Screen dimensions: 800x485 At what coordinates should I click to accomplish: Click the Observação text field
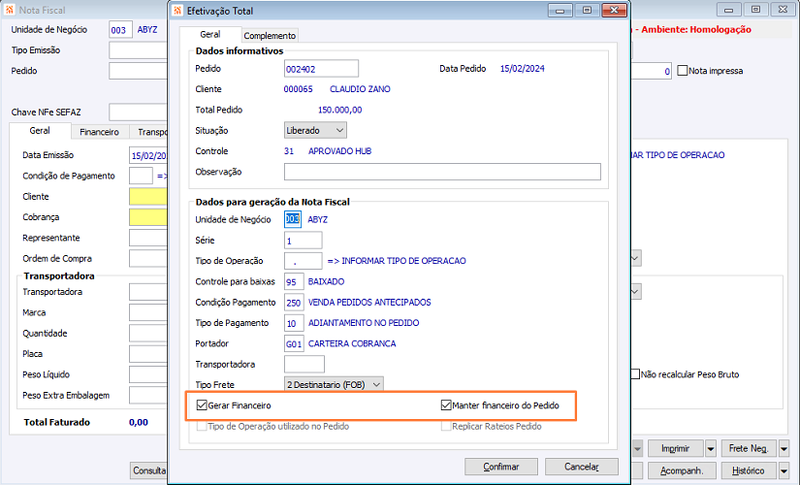point(442,172)
